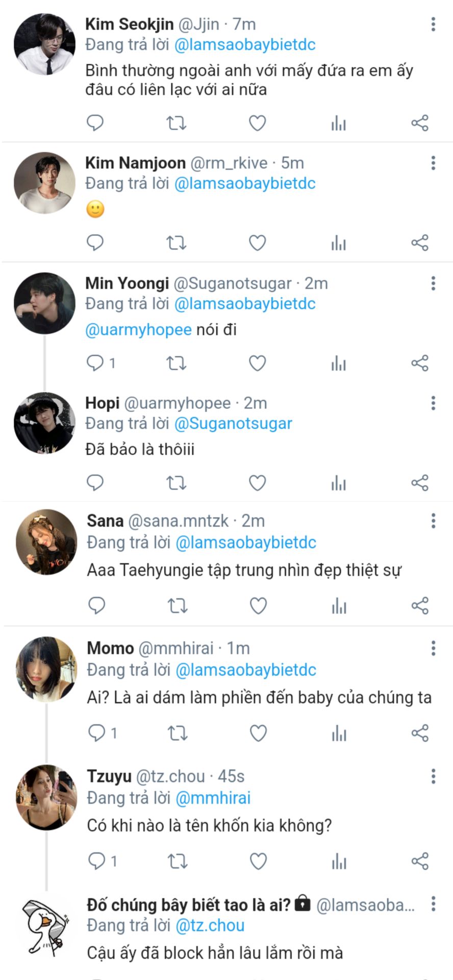
Task: Share Sana's tweet
Action: (x=420, y=606)
